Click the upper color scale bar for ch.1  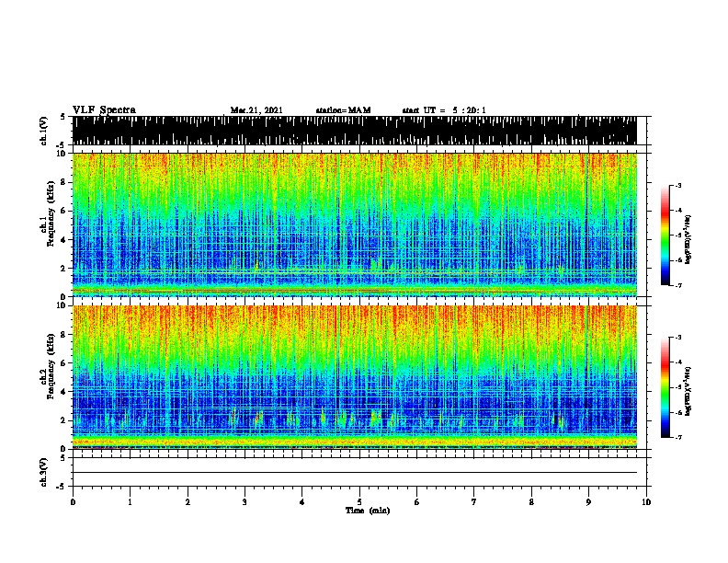pyautogui.click(x=665, y=236)
